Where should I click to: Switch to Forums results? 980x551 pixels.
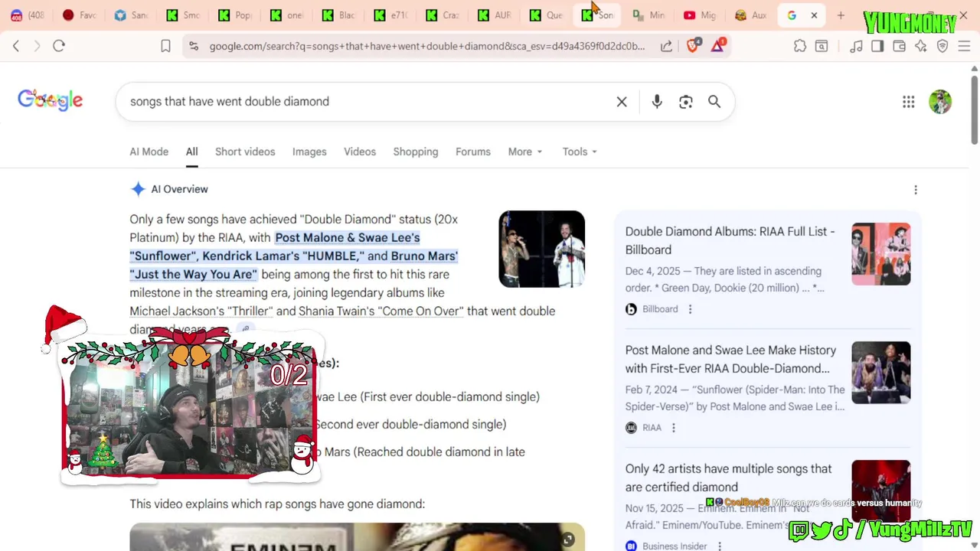pyautogui.click(x=473, y=152)
